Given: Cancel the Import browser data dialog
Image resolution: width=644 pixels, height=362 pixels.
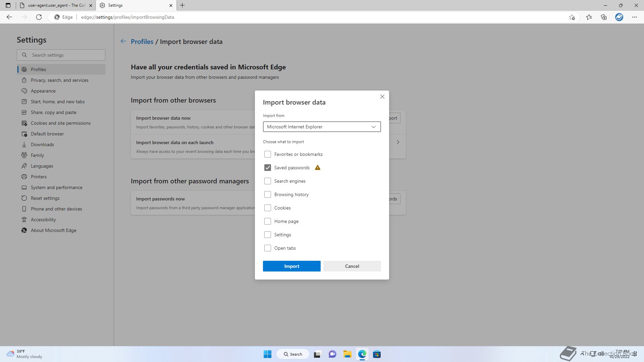Looking at the screenshot, I should pyautogui.click(x=352, y=266).
